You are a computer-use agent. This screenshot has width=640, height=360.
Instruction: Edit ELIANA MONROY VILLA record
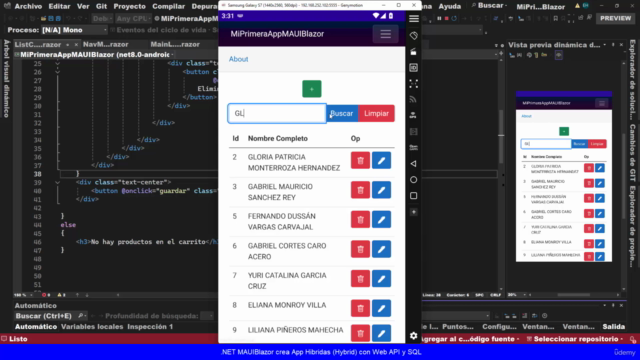381,309
